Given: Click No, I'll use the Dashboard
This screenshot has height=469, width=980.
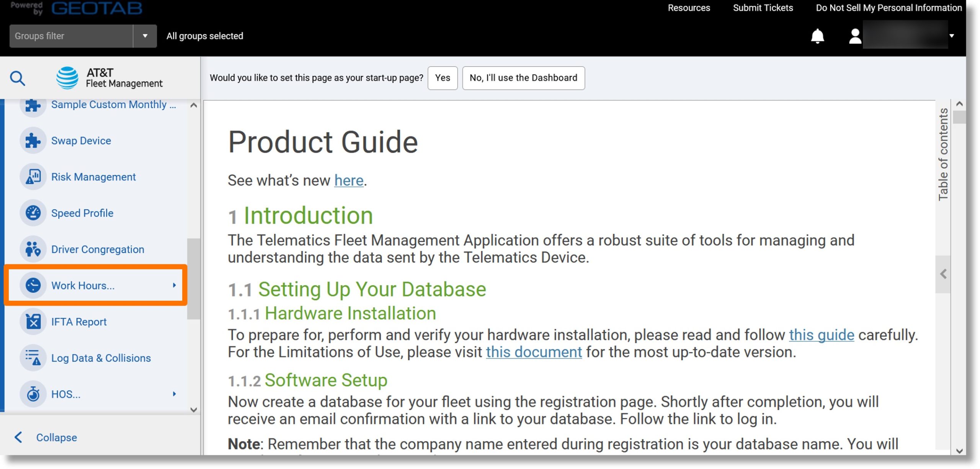Looking at the screenshot, I should (x=524, y=77).
